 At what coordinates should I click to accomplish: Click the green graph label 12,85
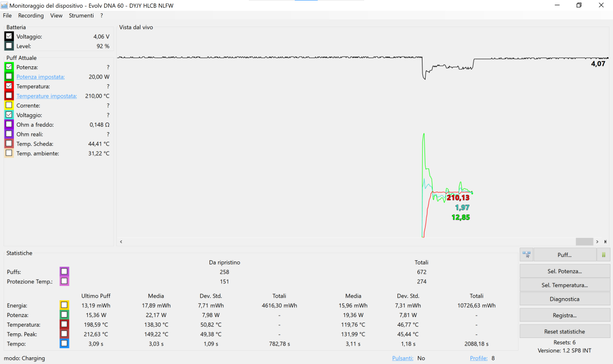(x=460, y=217)
